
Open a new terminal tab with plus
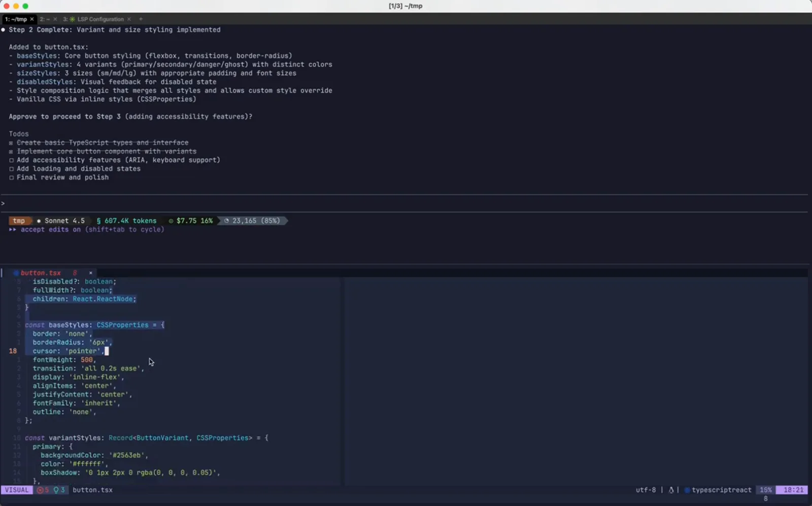pos(141,19)
